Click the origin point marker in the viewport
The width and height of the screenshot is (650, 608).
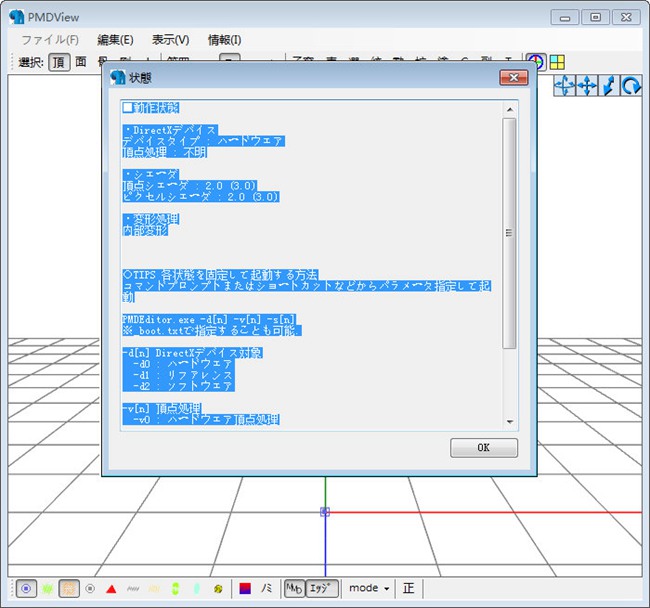(x=325, y=512)
